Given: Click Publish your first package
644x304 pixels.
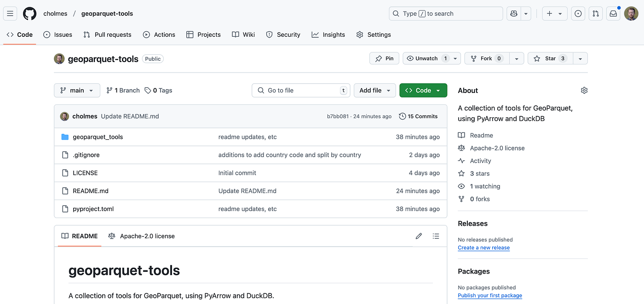Looking at the screenshot, I should pos(490,295).
